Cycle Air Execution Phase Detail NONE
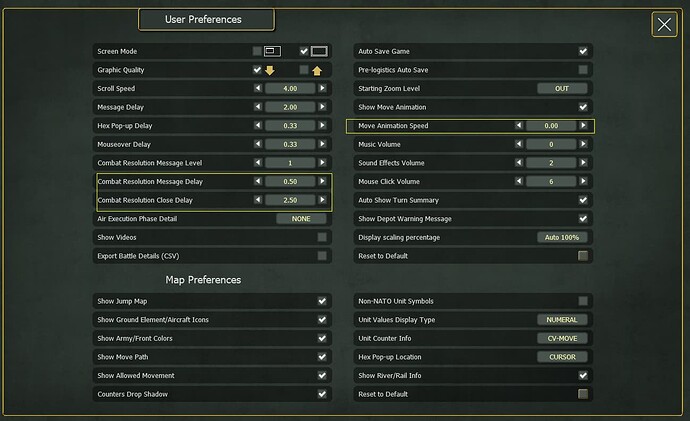The image size is (690, 421). [x=301, y=219]
